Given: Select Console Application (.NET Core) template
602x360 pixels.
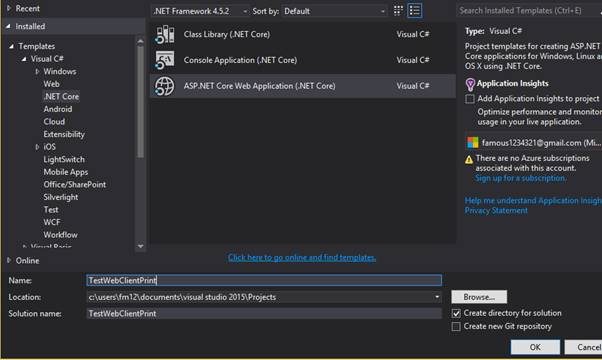Looking at the screenshot, I should 303,60.
